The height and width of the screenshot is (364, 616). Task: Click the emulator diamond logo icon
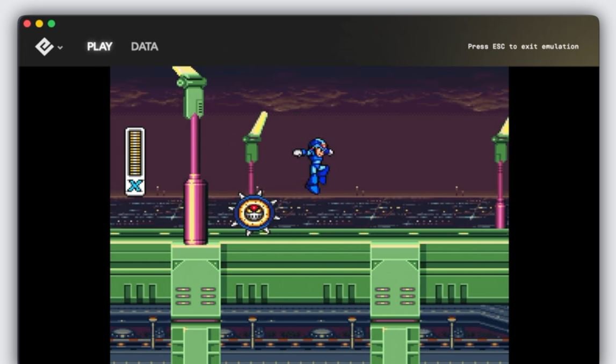pyautogui.click(x=44, y=47)
